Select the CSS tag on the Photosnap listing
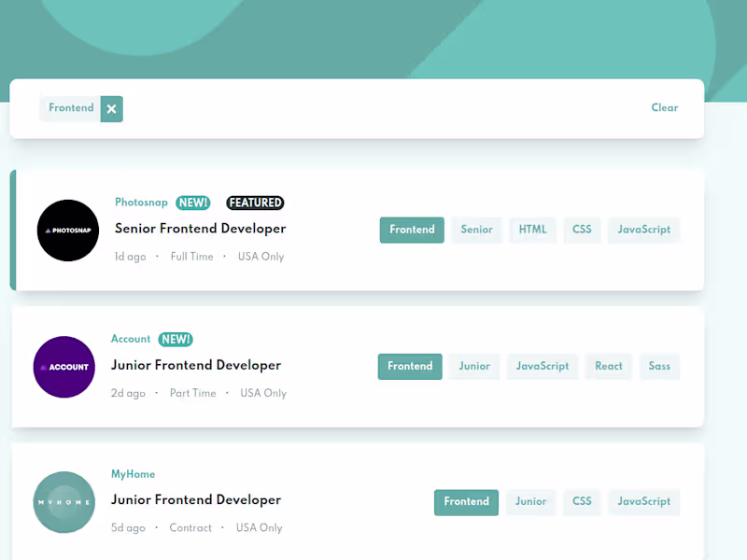 coord(582,230)
